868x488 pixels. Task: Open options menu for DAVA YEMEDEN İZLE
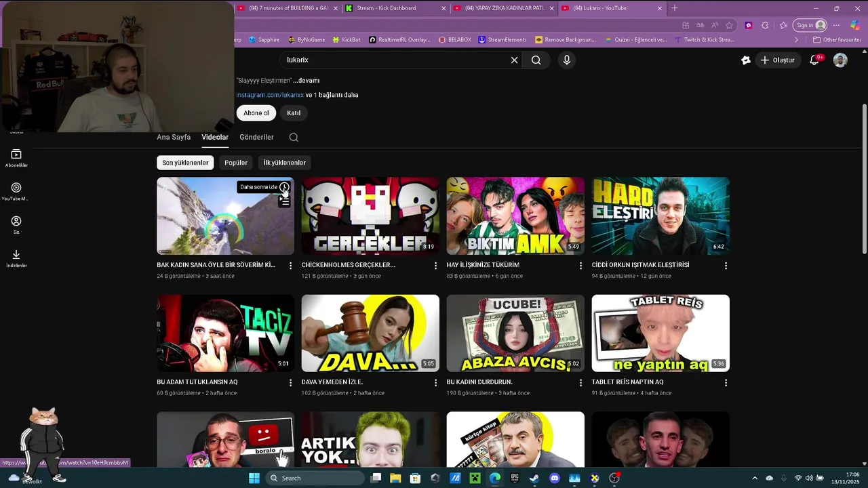435,383
